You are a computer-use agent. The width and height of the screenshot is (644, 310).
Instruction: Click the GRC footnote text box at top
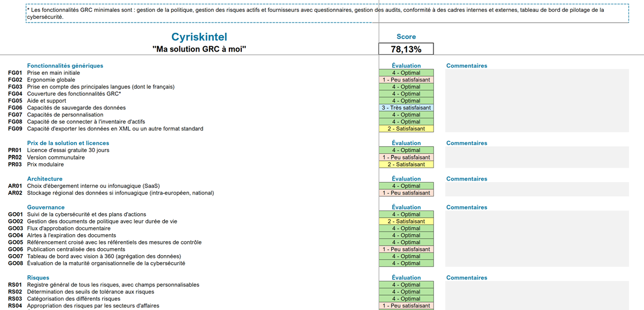click(x=327, y=13)
